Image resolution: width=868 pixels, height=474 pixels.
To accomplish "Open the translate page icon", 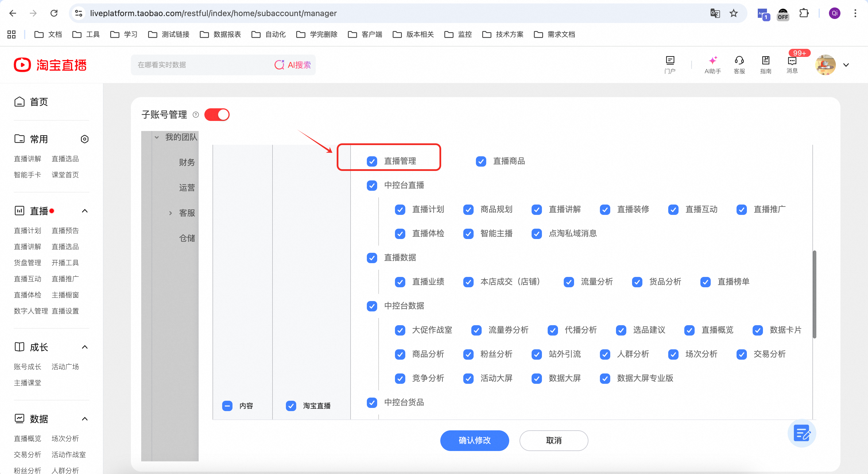I will pyautogui.click(x=715, y=13).
